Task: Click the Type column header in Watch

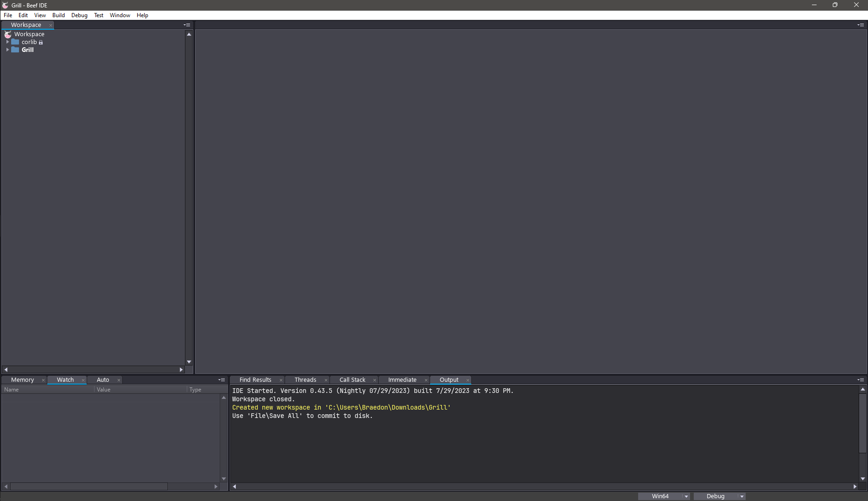Action: pos(204,390)
